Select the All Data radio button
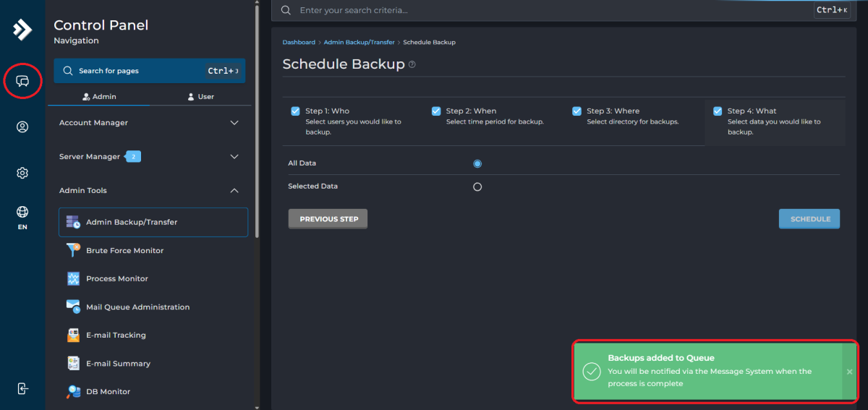868x410 pixels. [477, 163]
